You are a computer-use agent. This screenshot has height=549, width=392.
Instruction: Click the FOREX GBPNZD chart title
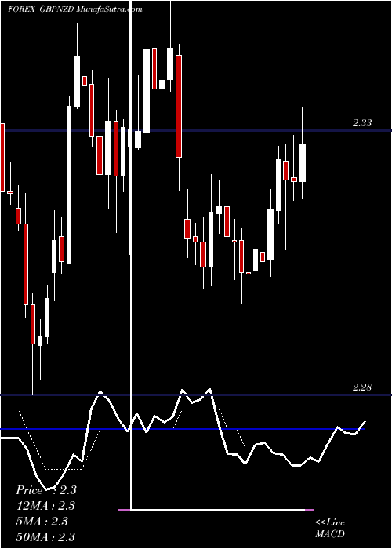[75, 9]
